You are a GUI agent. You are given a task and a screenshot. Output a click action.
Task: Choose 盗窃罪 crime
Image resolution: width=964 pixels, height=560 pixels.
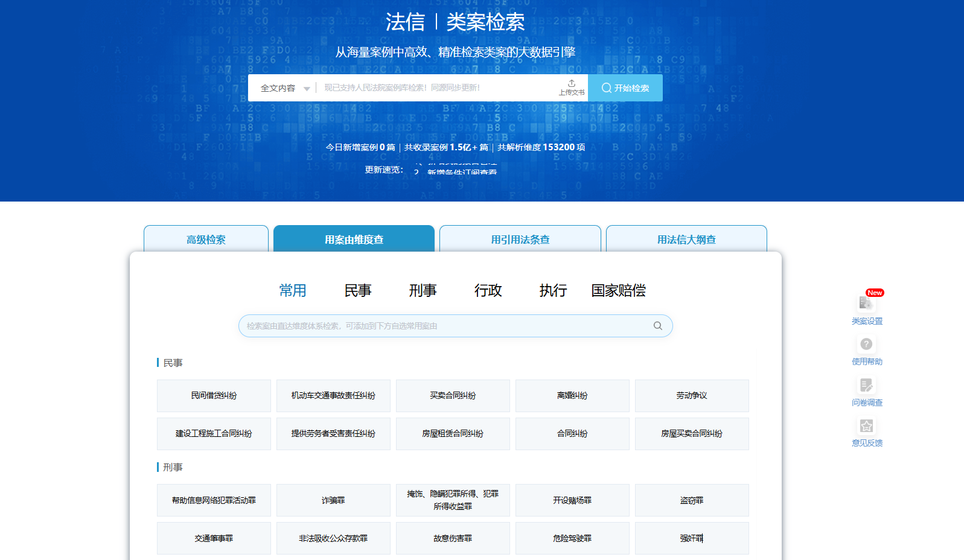pos(692,500)
